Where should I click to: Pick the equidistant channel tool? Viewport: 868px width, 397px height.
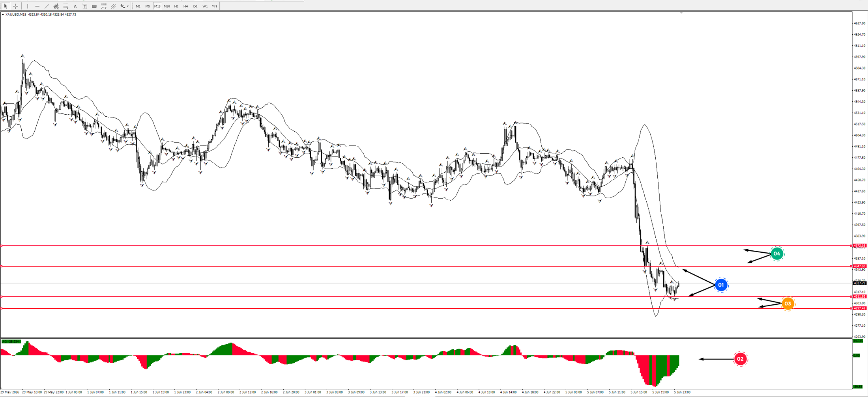56,6
